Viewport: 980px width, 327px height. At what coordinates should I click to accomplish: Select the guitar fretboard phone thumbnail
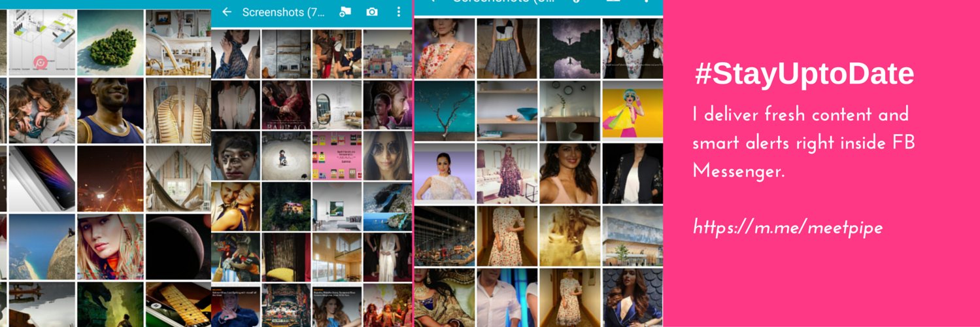178,305
